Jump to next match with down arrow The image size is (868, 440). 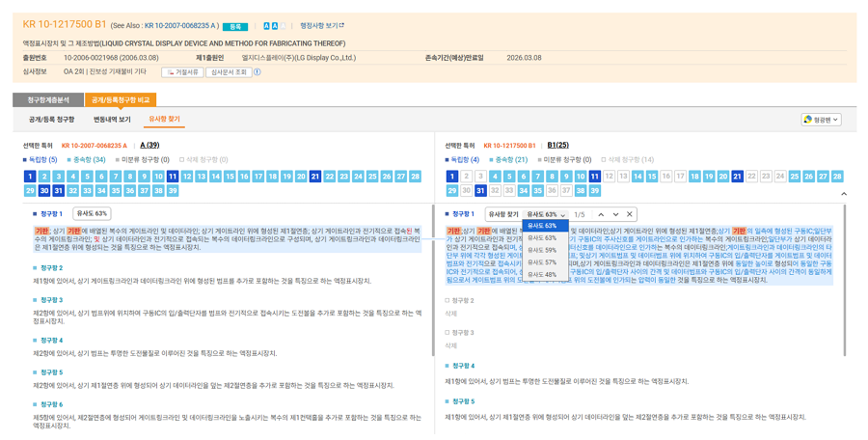(x=615, y=214)
